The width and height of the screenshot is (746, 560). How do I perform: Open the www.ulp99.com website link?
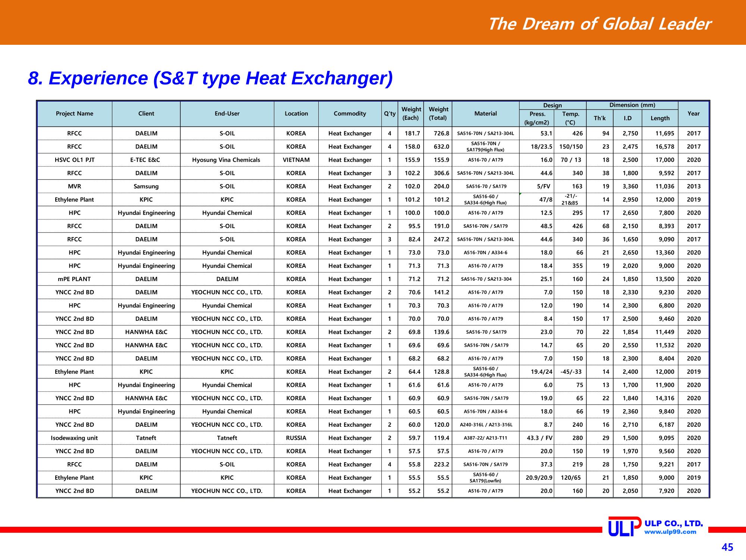[671, 532]
